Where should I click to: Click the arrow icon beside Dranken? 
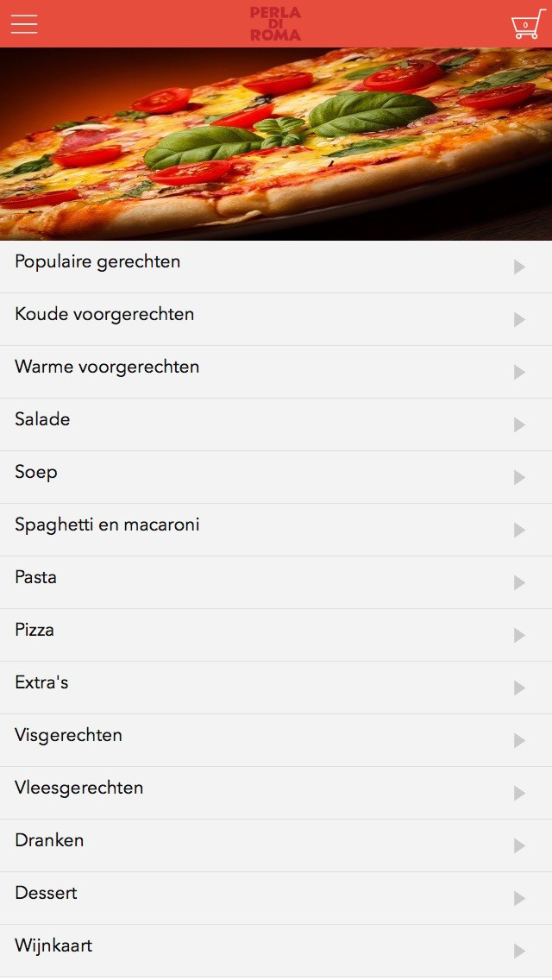click(x=519, y=845)
